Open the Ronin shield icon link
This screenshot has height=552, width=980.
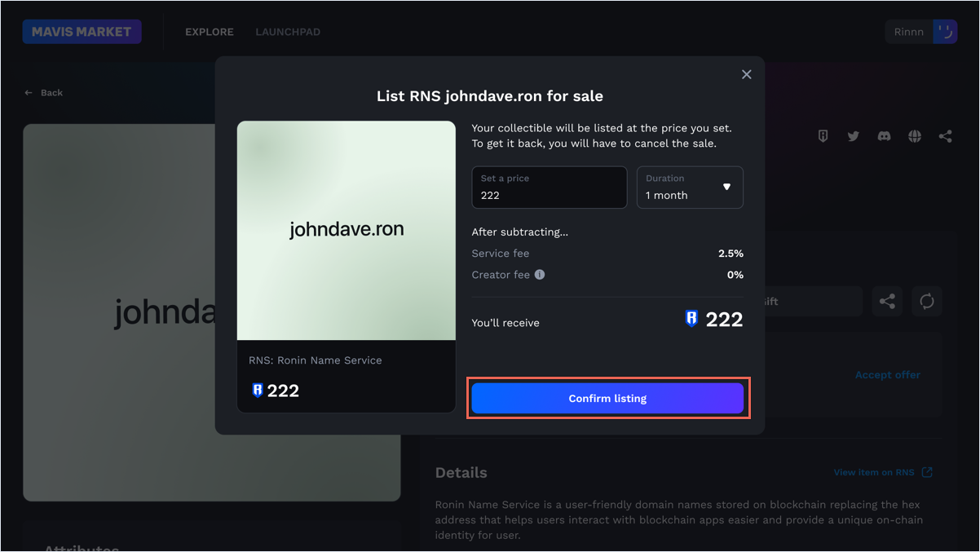pyautogui.click(x=823, y=136)
